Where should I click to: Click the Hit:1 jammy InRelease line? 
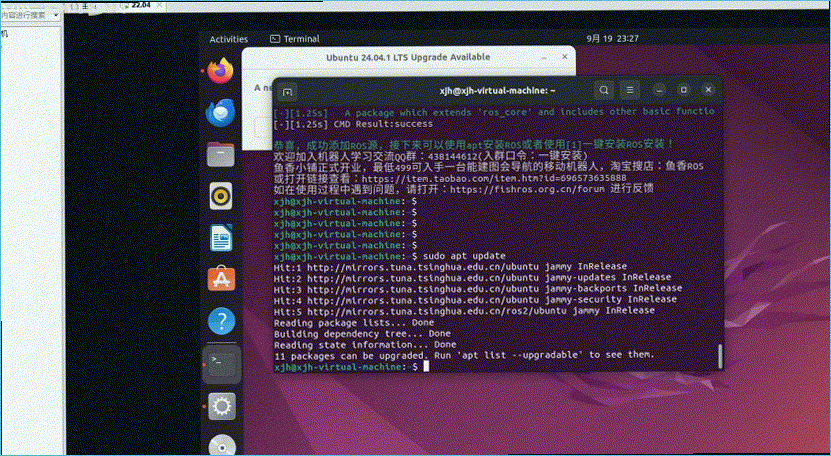pyautogui.click(x=450, y=267)
